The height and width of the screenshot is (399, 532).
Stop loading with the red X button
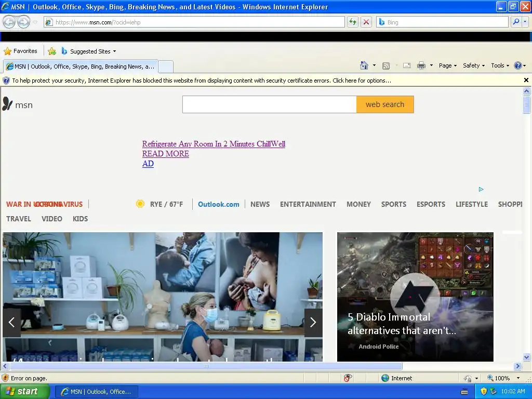pyautogui.click(x=366, y=22)
